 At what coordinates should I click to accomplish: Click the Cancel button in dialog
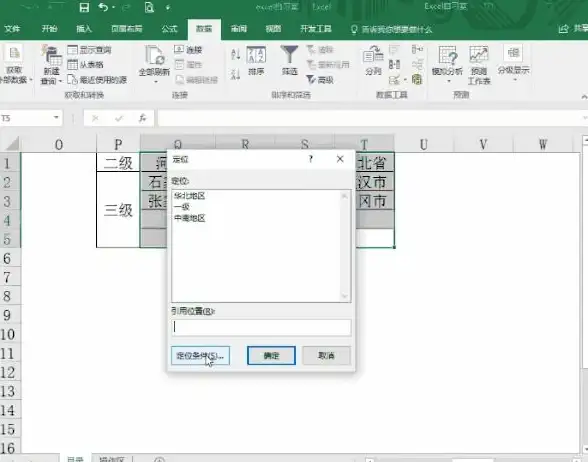tap(326, 356)
